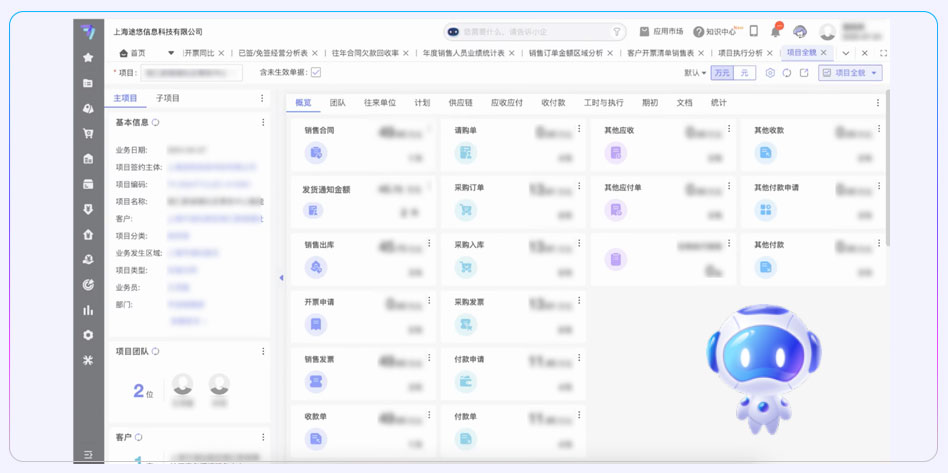948x473 pixels.
Task: Open the 销售订单金额区域分析 tab
Action: click(566, 53)
